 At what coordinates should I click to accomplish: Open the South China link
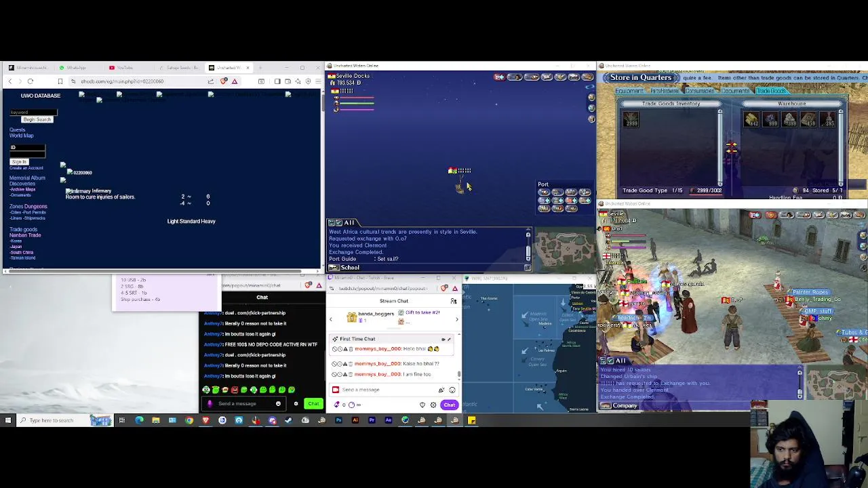[x=22, y=252]
